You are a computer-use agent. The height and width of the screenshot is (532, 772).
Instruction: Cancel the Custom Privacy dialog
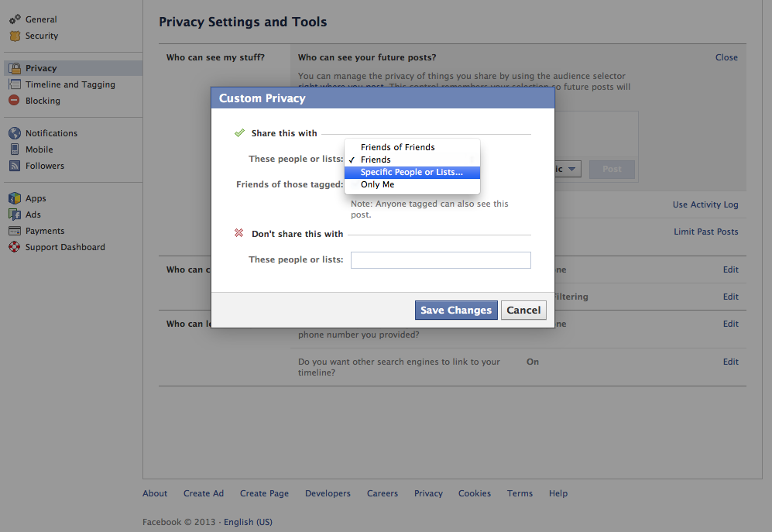(523, 310)
